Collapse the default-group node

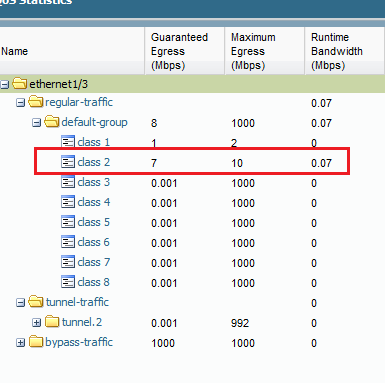36,123
